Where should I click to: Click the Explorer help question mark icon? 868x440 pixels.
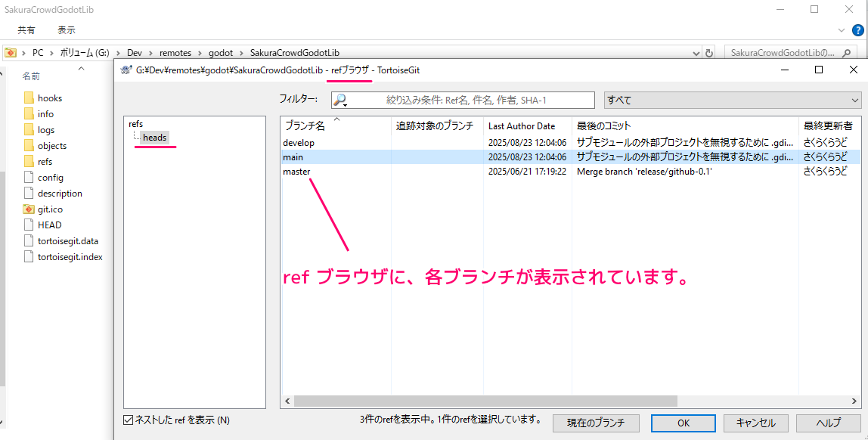coord(857,30)
